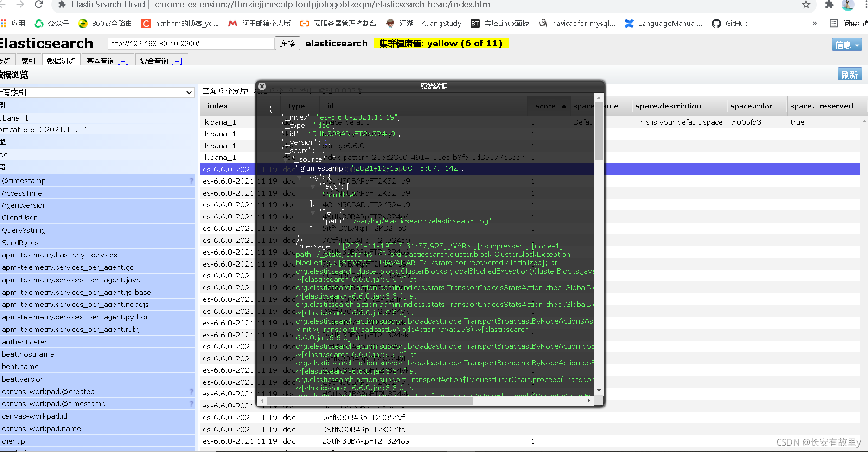Open the navicat for mysql bookmark
Screen dimensions: 868x452
pos(577,24)
